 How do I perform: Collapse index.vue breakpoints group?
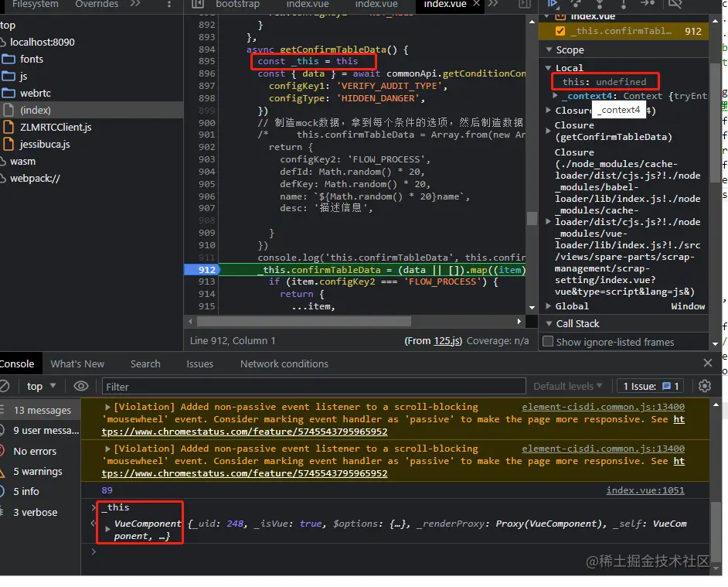tap(547, 16)
